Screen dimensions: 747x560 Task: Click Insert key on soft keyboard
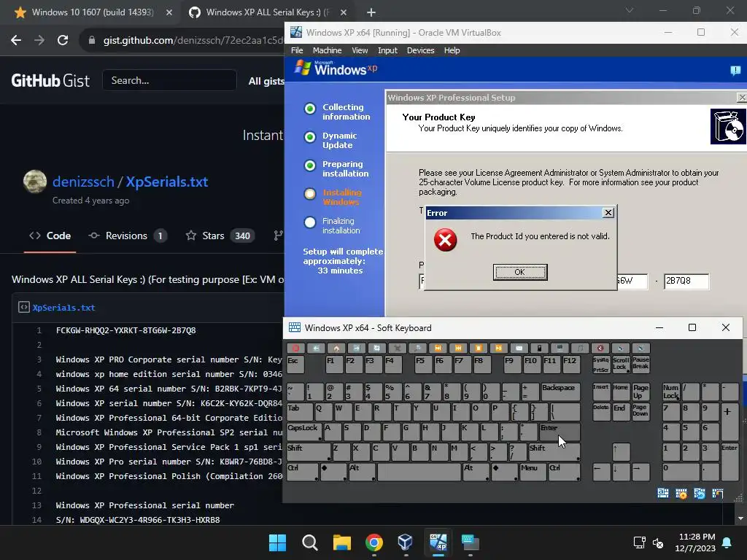601,392
